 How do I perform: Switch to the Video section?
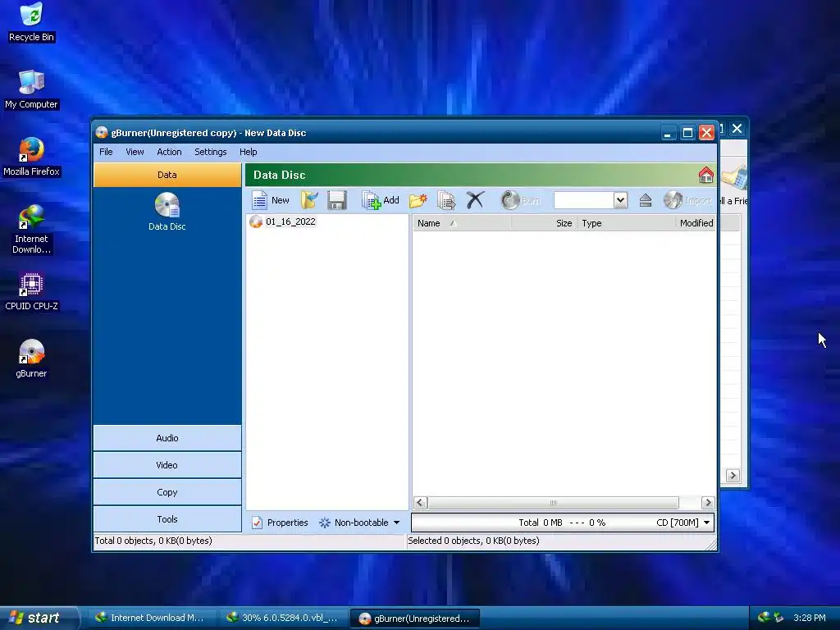point(167,465)
